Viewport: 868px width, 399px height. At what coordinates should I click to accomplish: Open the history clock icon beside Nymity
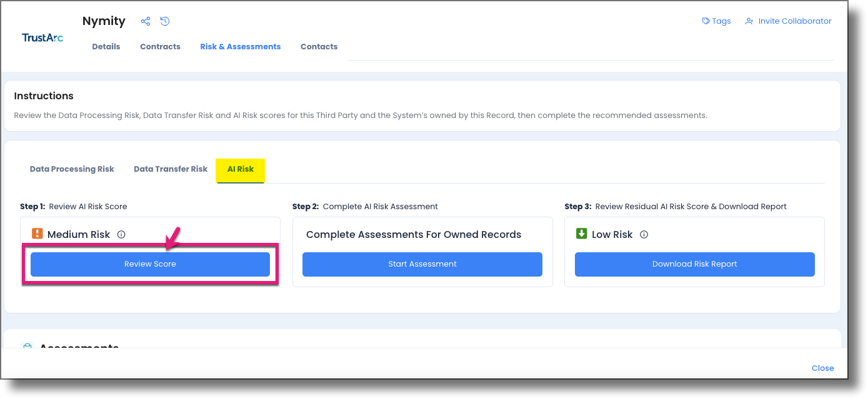click(x=165, y=21)
